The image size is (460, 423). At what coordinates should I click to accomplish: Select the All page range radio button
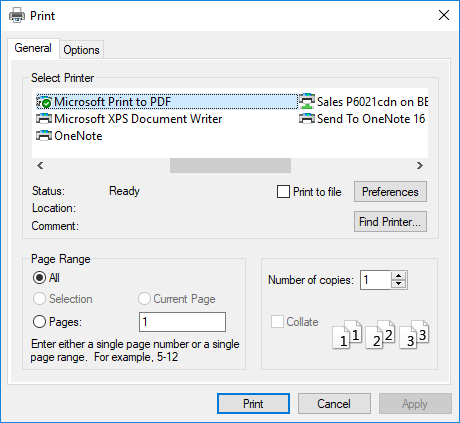point(39,278)
